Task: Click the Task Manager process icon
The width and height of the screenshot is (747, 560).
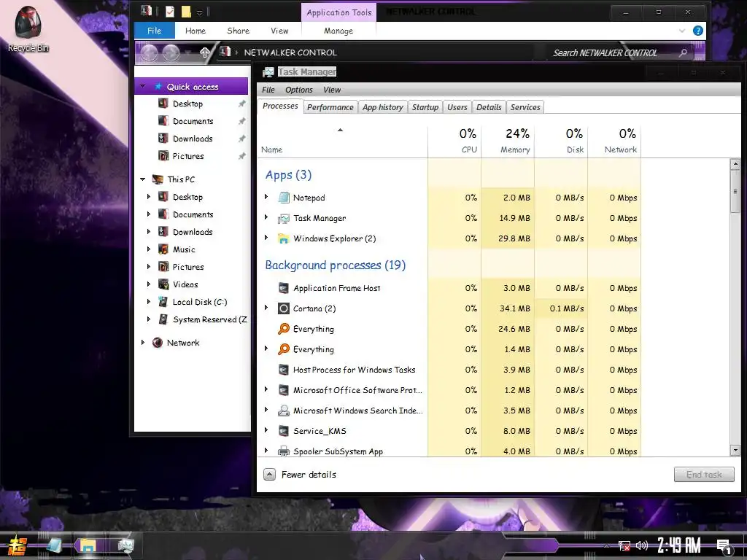Action: [284, 218]
